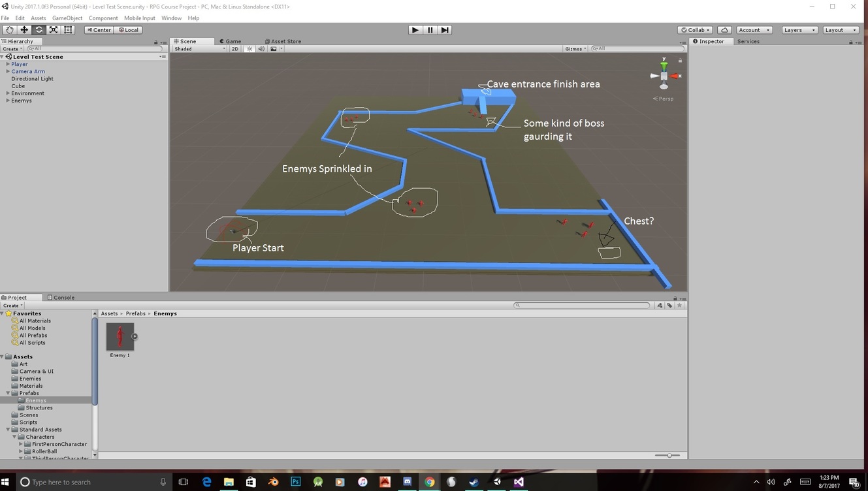Click the Project panel Create button
This screenshot has height=491, width=868.
click(12, 306)
